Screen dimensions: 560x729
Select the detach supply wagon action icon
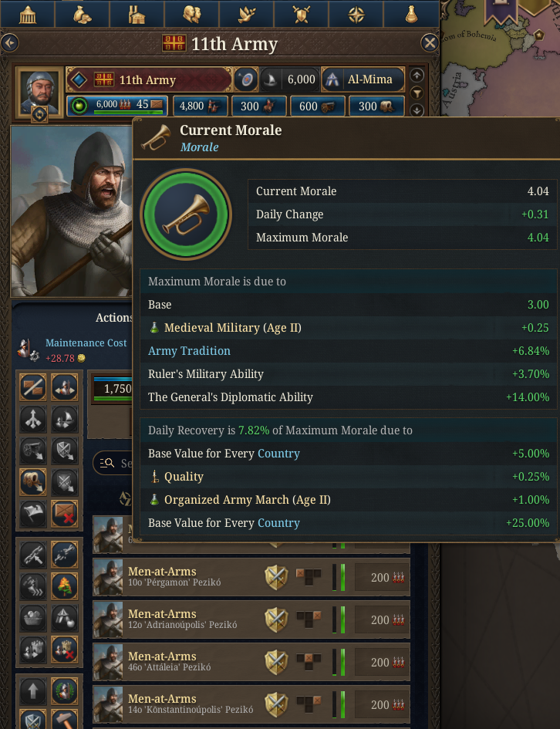32,482
